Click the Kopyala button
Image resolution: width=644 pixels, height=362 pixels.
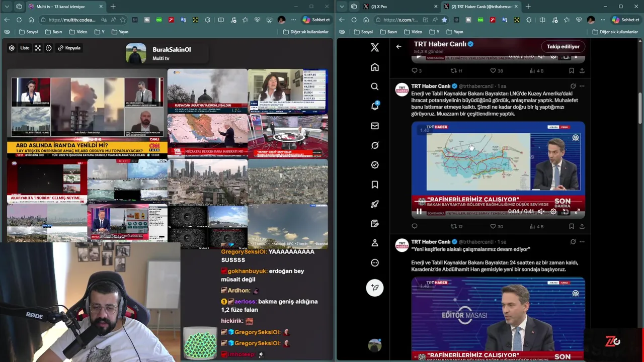click(69, 48)
